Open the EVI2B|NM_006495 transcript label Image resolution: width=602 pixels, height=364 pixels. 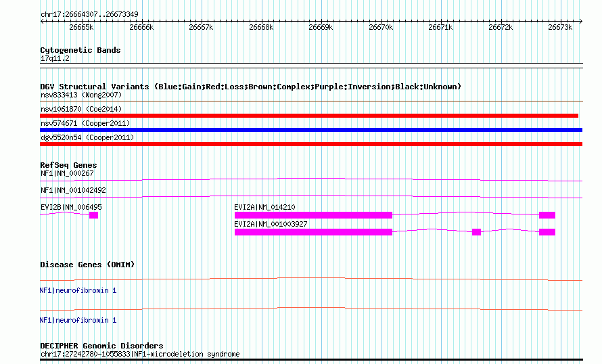coord(71,207)
